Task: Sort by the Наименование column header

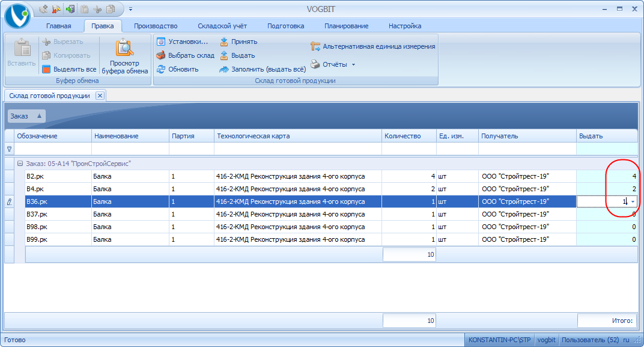Action: [130, 136]
